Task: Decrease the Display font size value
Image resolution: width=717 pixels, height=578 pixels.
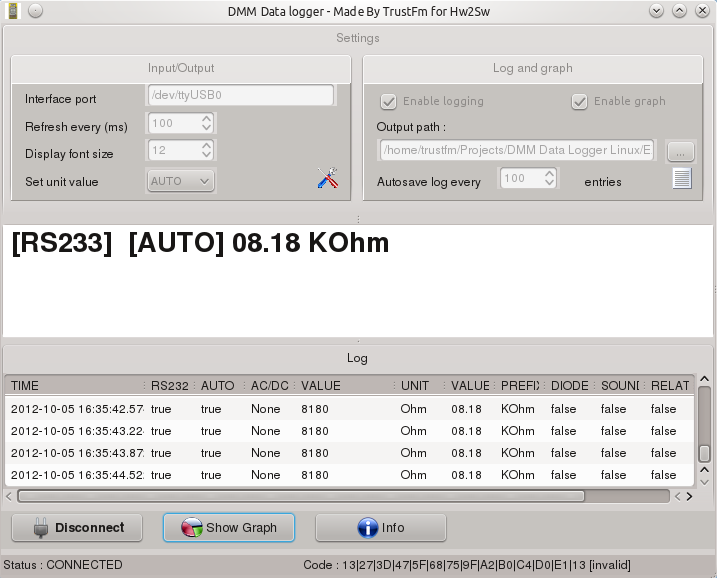Action: point(206,155)
